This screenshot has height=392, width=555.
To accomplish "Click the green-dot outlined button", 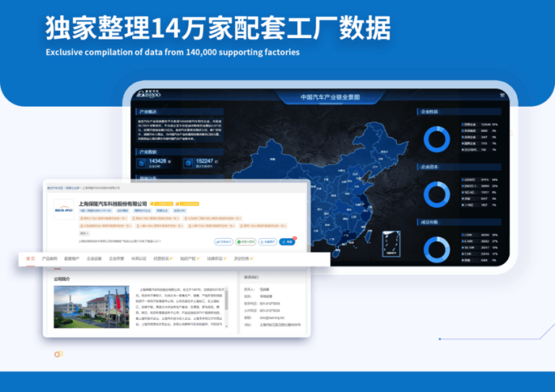I will pyautogui.click(x=246, y=242).
